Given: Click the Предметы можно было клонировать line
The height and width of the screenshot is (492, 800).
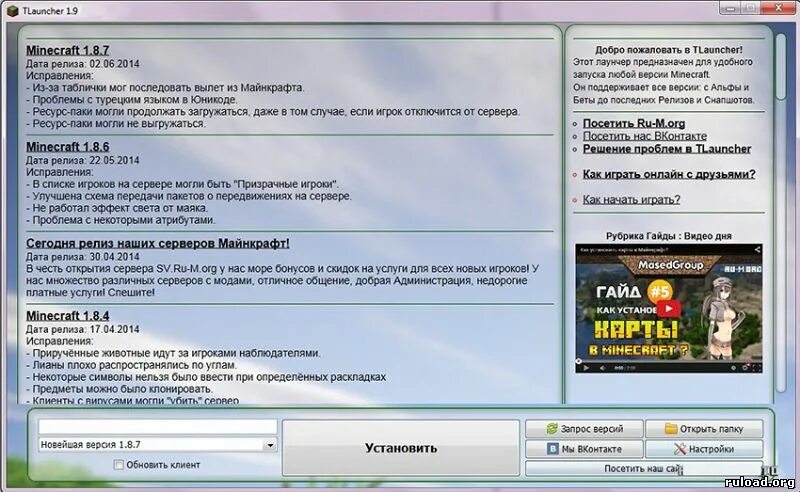Looking at the screenshot, I should point(119,389).
